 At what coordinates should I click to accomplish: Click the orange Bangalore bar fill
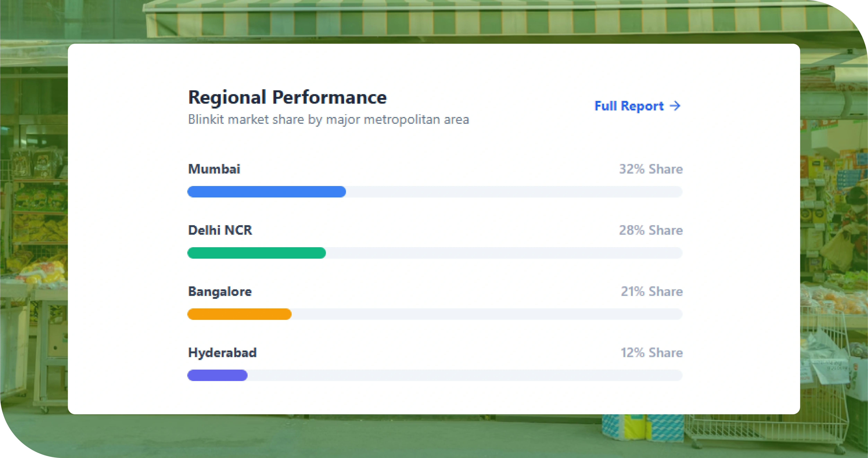pos(239,314)
